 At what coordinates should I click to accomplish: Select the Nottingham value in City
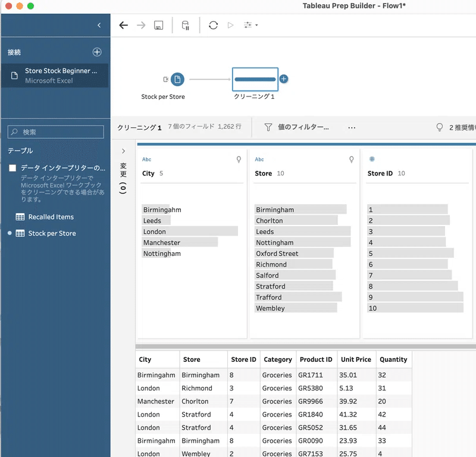coord(162,253)
